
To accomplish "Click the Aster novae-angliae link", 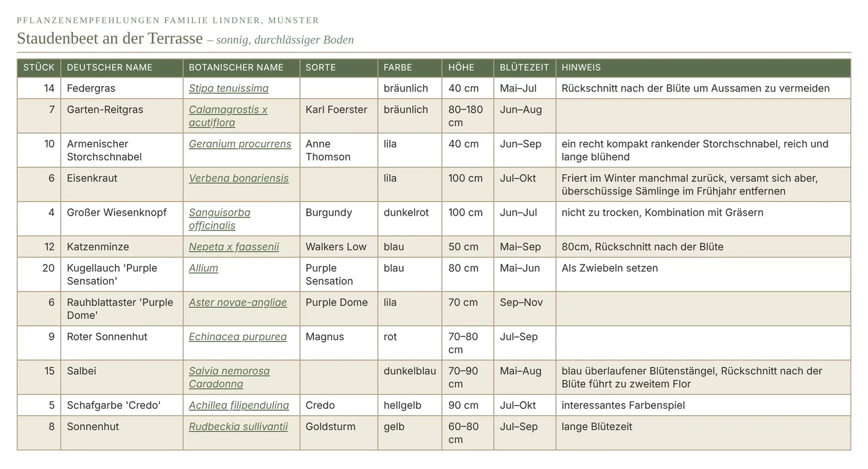I will point(238,302).
